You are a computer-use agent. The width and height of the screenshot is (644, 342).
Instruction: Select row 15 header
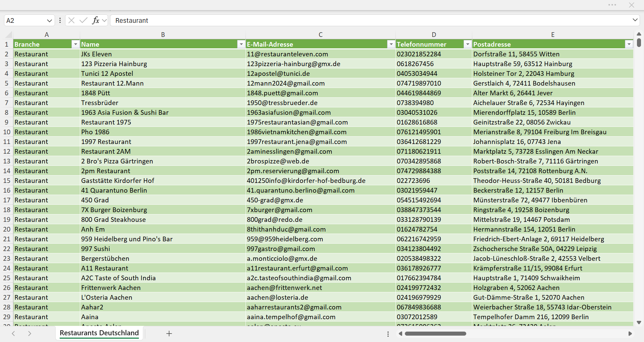[6, 181]
